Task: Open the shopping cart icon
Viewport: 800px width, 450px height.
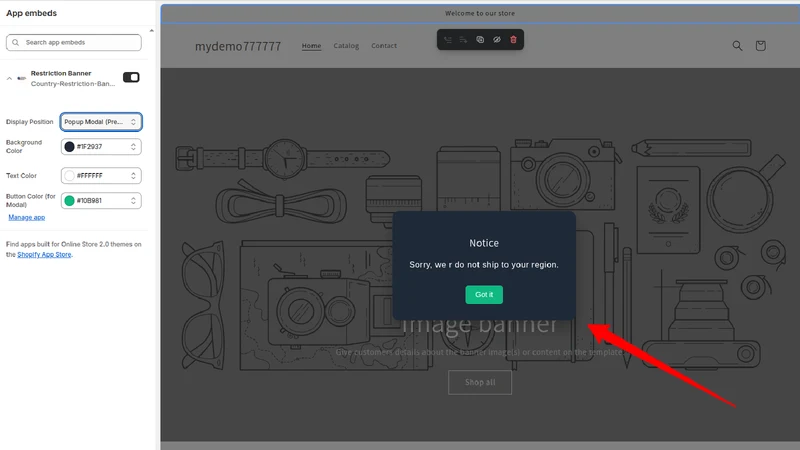Action: (760, 46)
